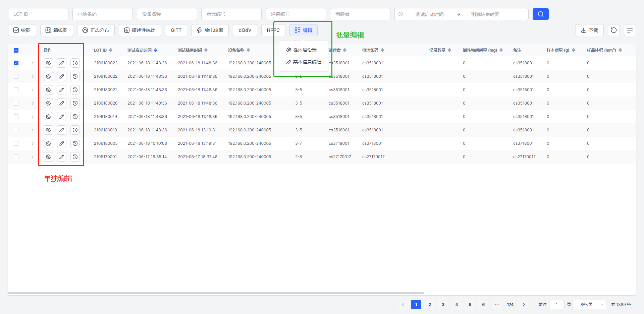Open settings gear for row 2106170001

pyautogui.click(x=48, y=157)
